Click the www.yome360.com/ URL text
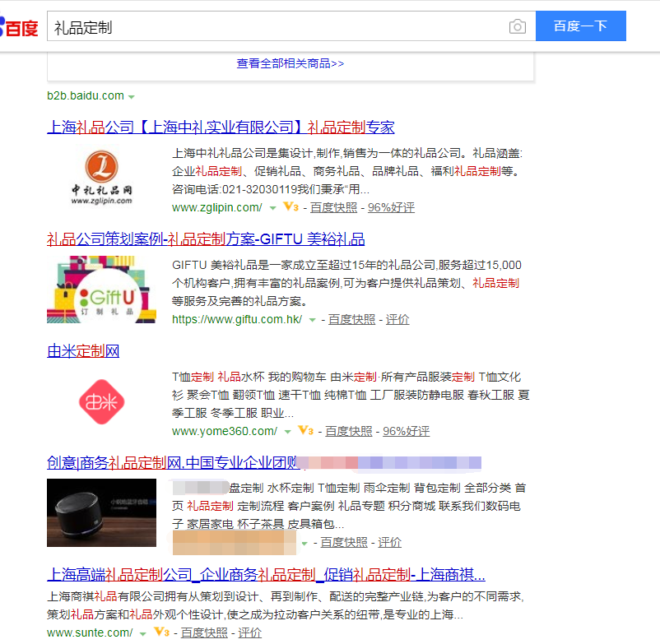The image size is (660, 644). click(x=225, y=431)
